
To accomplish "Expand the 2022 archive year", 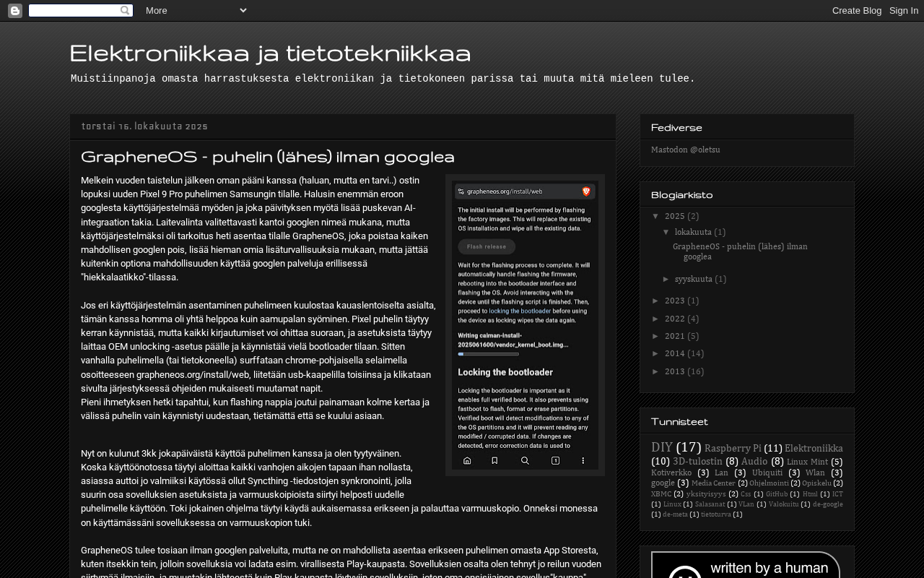I will pyautogui.click(x=656, y=319).
